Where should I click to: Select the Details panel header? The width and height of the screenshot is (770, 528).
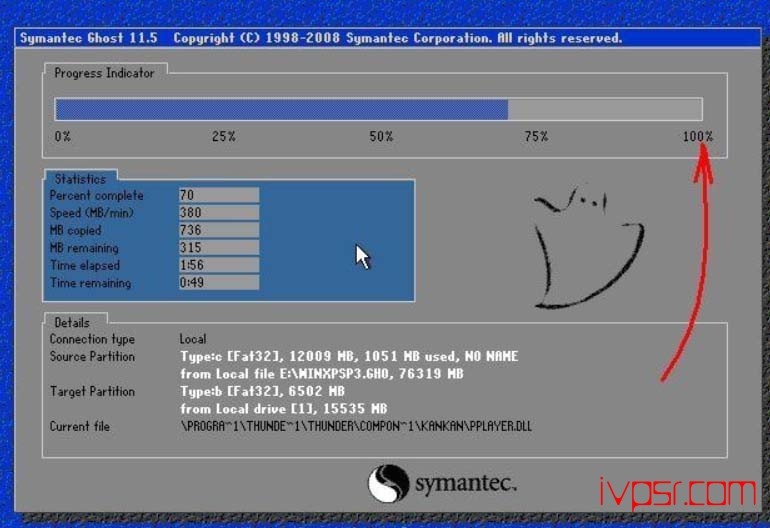tap(72, 323)
